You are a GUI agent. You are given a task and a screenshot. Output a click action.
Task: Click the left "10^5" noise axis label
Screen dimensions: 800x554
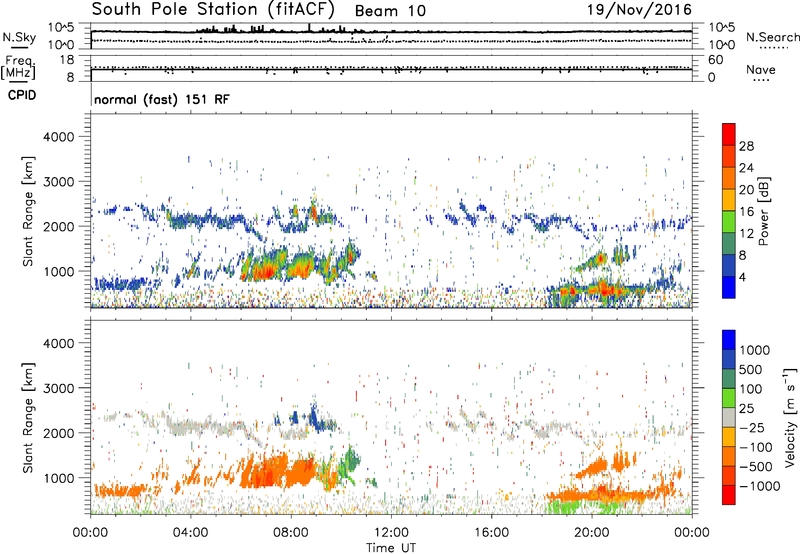click(x=61, y=27)
